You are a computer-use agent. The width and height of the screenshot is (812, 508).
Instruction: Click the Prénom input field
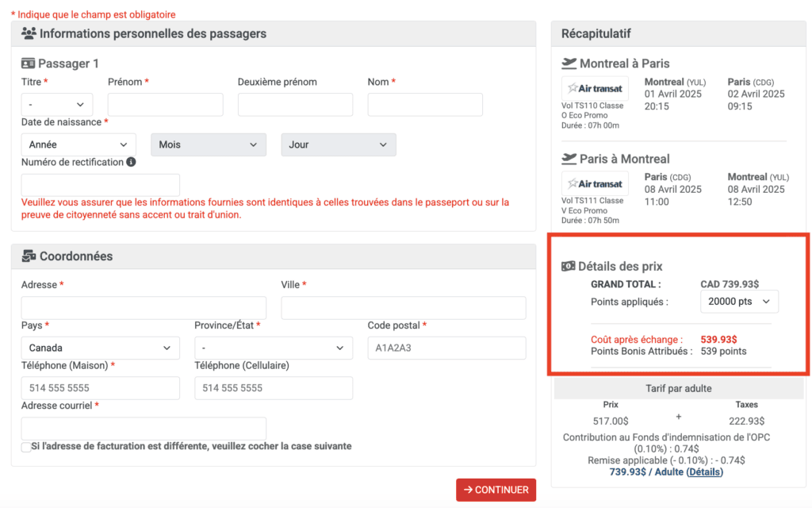pos(165,105)
